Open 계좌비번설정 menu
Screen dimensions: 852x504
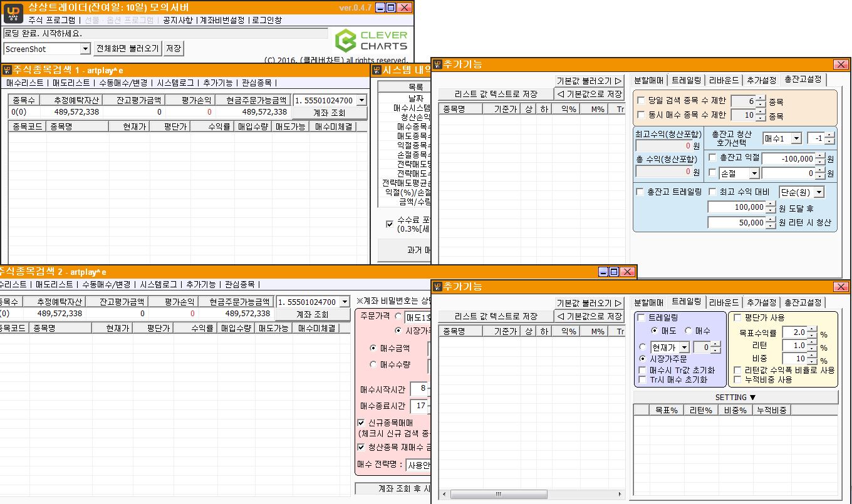click(x=222, y=20)
